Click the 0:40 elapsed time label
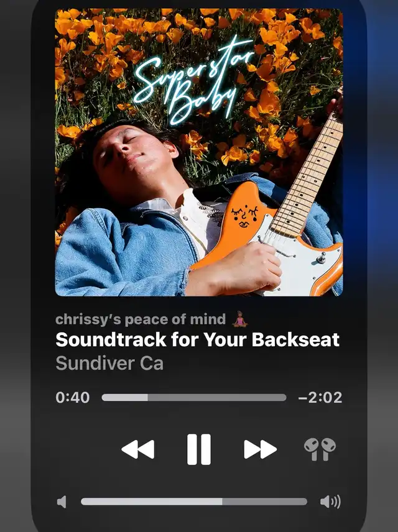Screen dimensions: 398x532 (73, 398)
